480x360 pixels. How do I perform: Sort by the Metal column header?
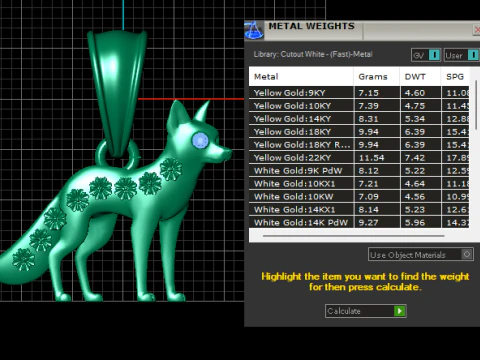(301, 77)
